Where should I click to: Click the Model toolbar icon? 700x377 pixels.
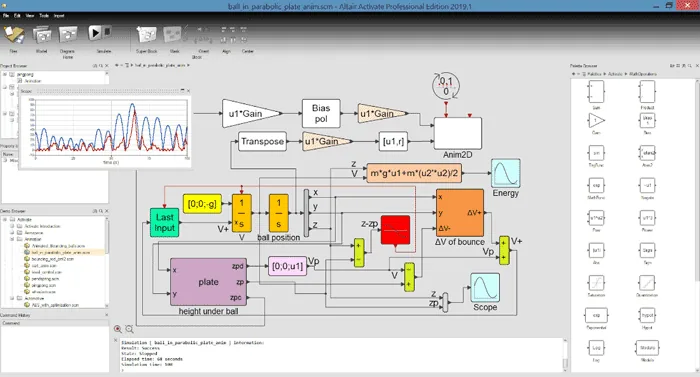coord(42,35)
